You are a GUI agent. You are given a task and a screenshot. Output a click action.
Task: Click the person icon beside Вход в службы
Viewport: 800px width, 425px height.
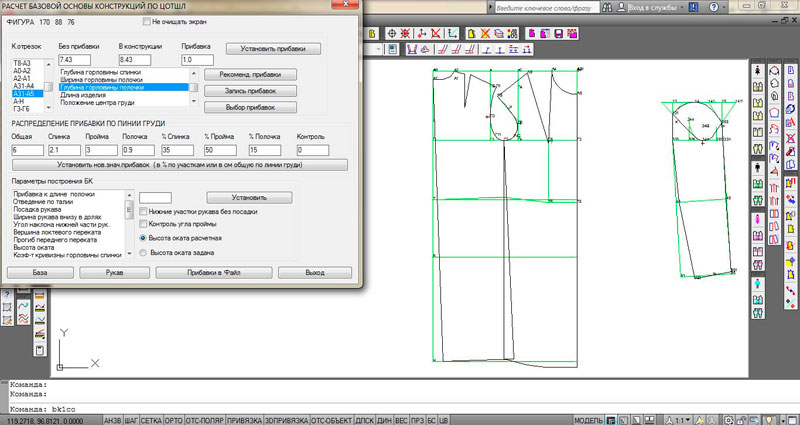[621, 7]
